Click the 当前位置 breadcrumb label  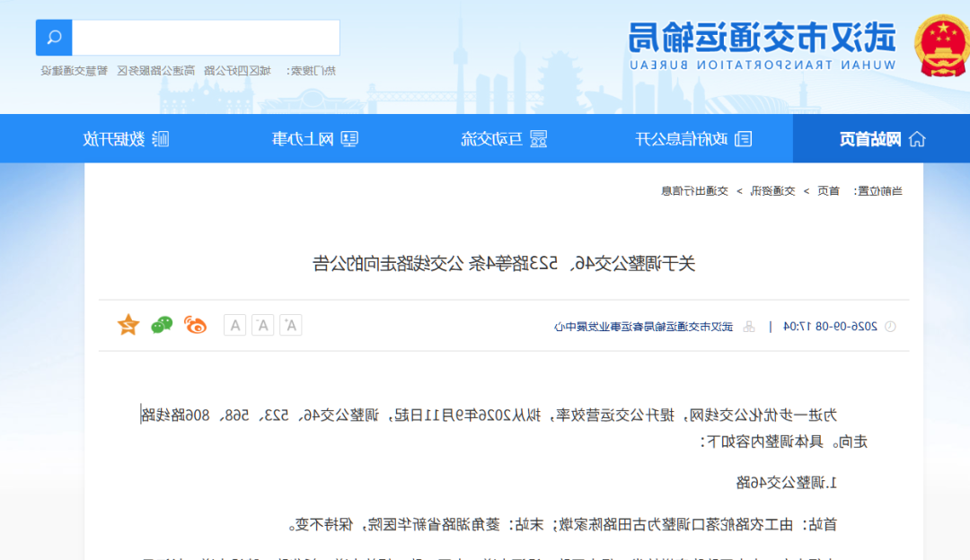click(877, 191)
